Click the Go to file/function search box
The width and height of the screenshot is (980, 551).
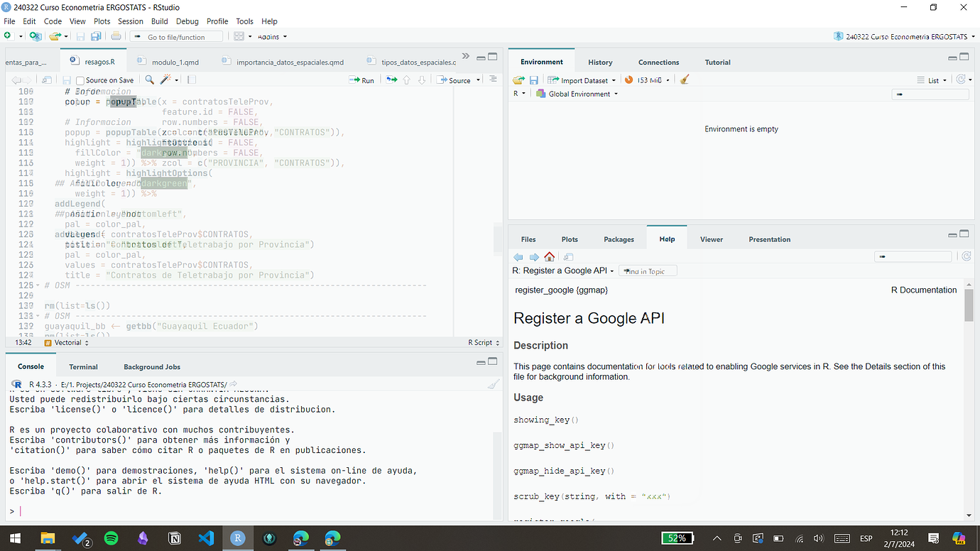[176, 36]
